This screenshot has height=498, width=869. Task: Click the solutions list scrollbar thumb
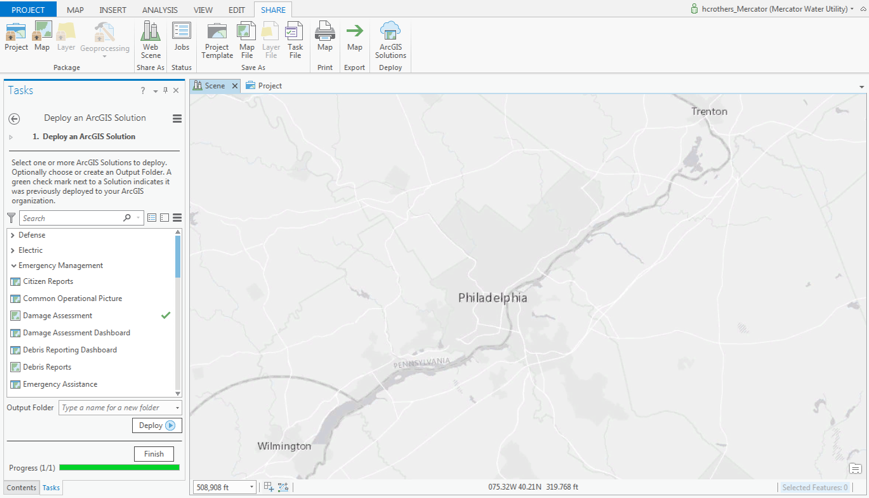[178, 256]
